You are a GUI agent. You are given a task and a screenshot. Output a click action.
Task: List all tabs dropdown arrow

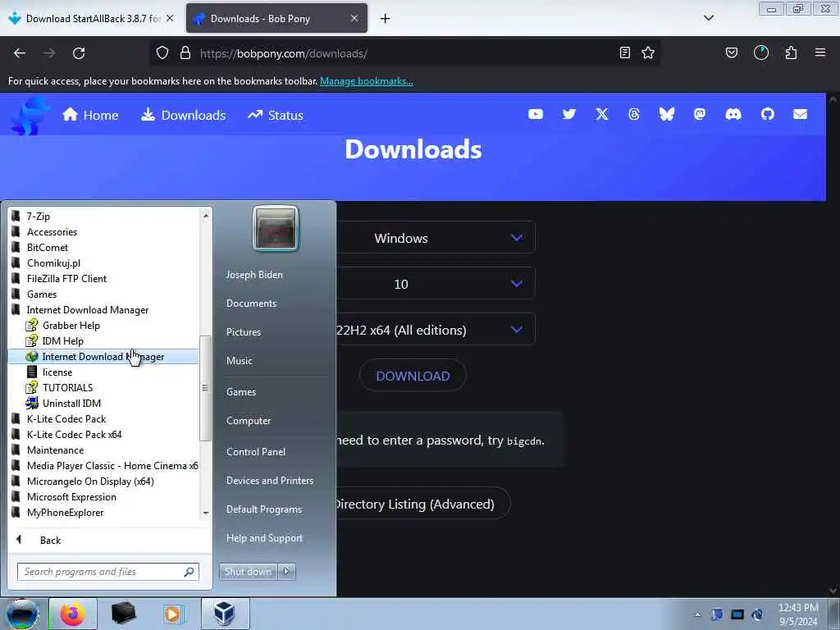pos(708,18)
